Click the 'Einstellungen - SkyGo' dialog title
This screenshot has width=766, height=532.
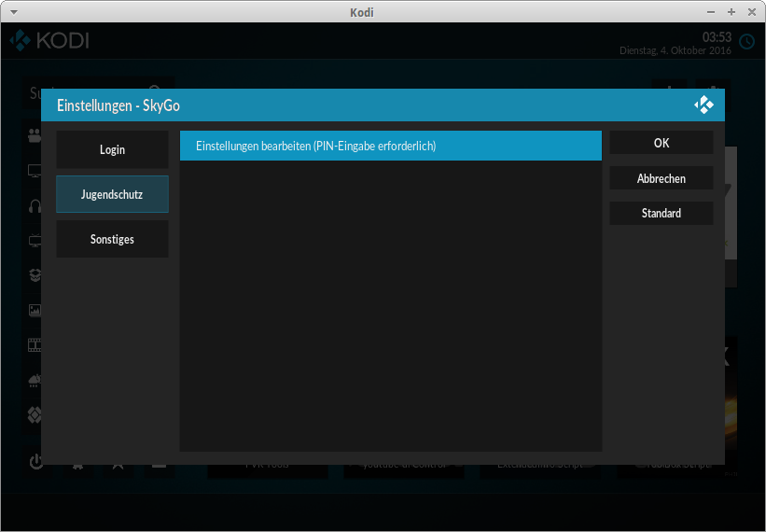pos(118,105)
